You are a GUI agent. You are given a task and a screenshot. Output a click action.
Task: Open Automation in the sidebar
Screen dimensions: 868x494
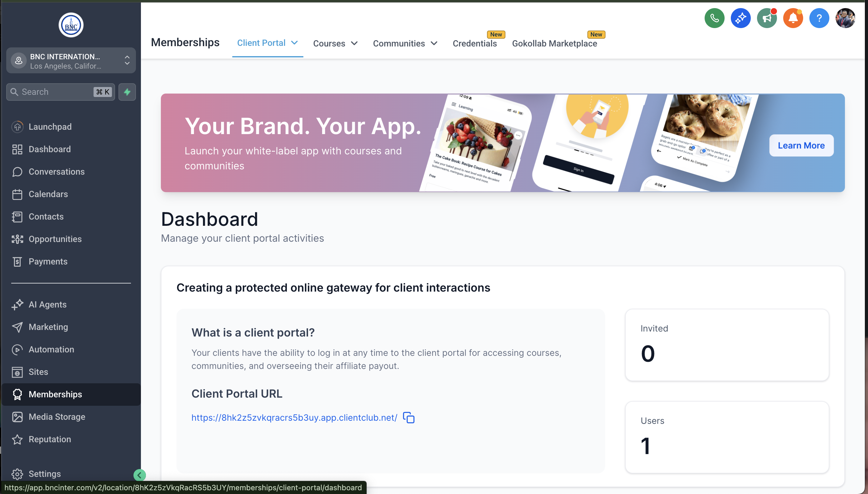coord(71,350)
